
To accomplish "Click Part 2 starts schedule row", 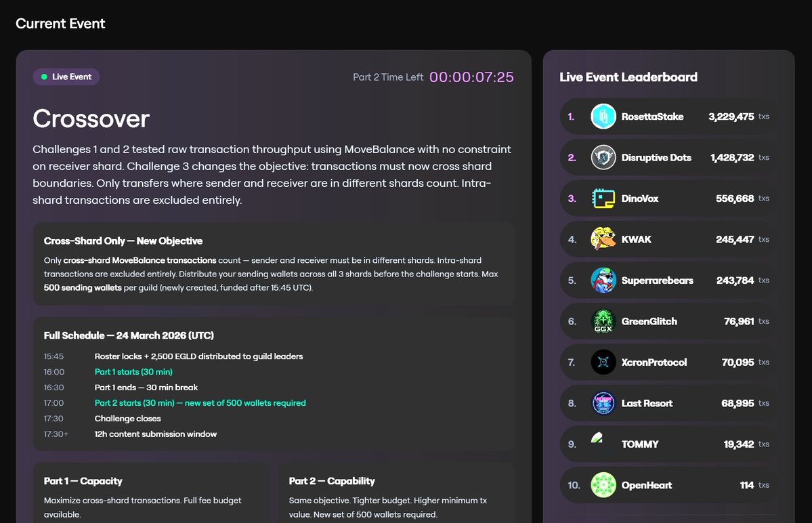I will (x=200, y=403).
